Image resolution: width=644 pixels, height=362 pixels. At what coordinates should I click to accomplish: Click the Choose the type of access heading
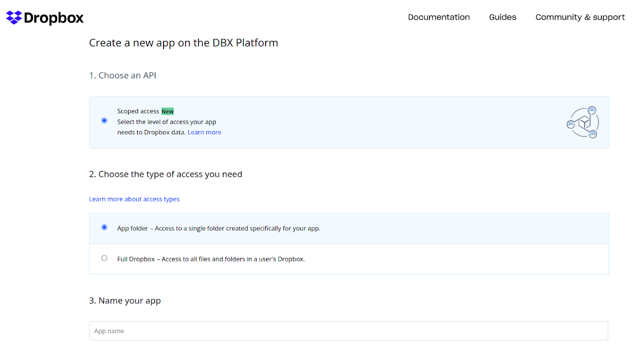coord(165,174)
